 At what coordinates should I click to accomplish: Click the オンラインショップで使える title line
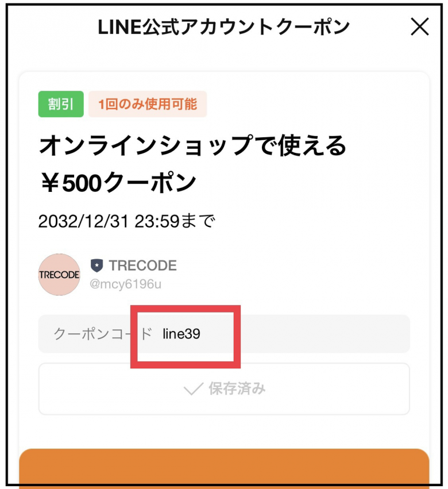click(x=192, y=147)
